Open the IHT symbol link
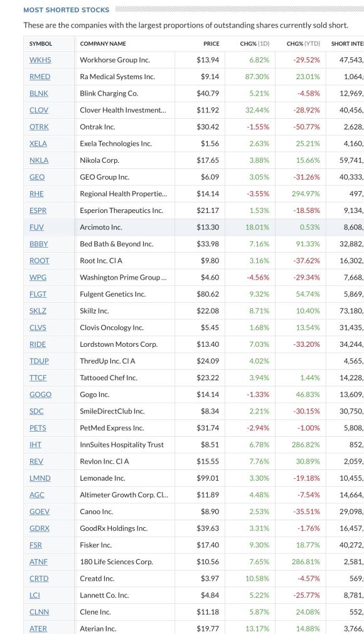This screenshot has width=364, height=634. 36,445
